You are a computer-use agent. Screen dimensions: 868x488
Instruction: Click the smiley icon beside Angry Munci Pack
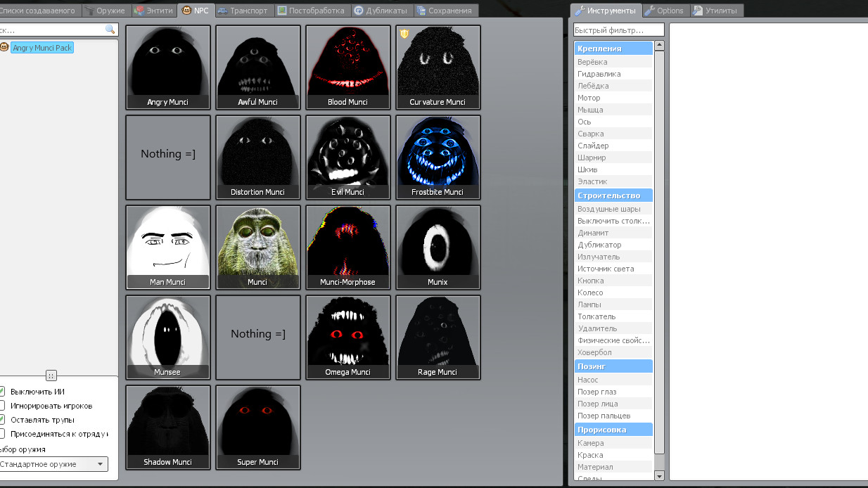[6, 46]
